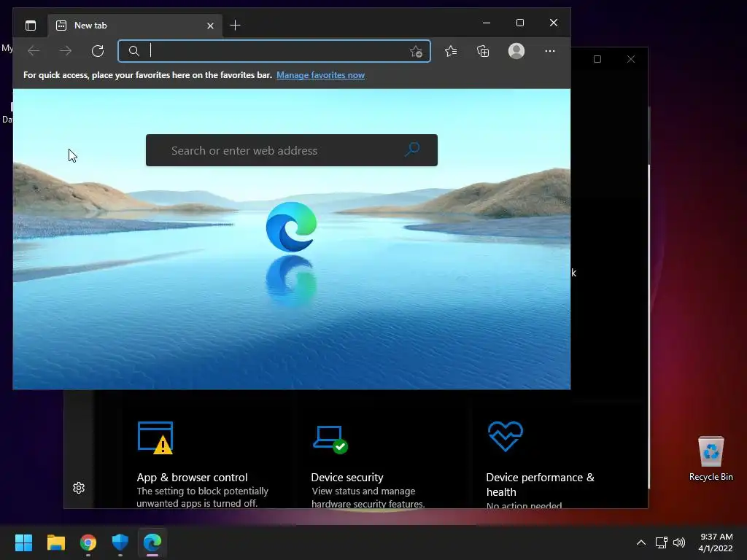Open the Favorites list icon
The image size is (747, 560).
coord(451,51)
